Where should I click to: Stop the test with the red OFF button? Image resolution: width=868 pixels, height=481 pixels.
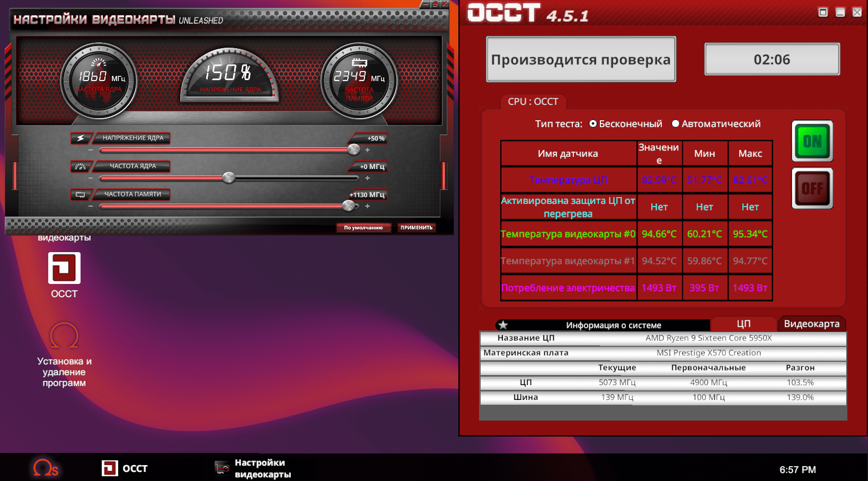(x=812, y=188)
